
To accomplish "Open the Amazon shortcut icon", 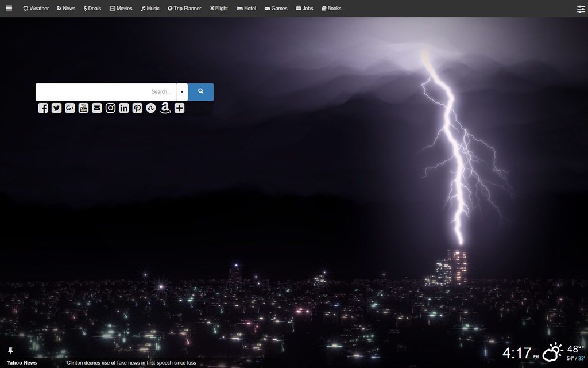I will click(x=165, y=108).
